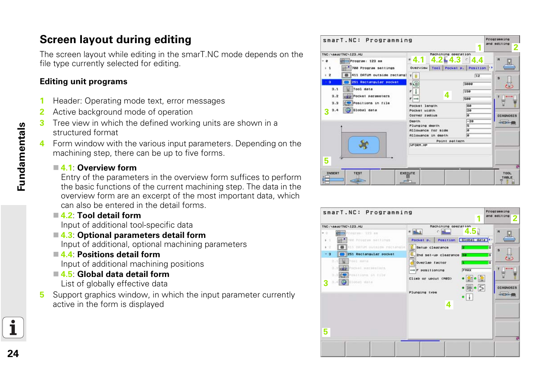Open TOOL TABLE softkey in upper screen
The image size is (557, 392).
pyautogui.click(x=507, y=178)
